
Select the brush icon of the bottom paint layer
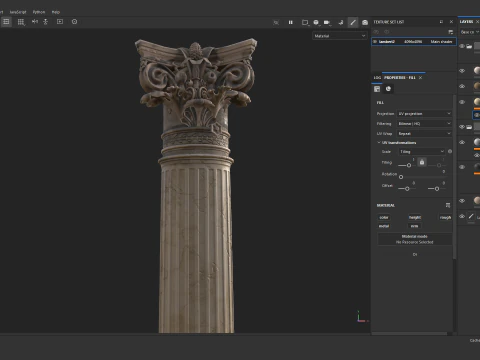471,216
